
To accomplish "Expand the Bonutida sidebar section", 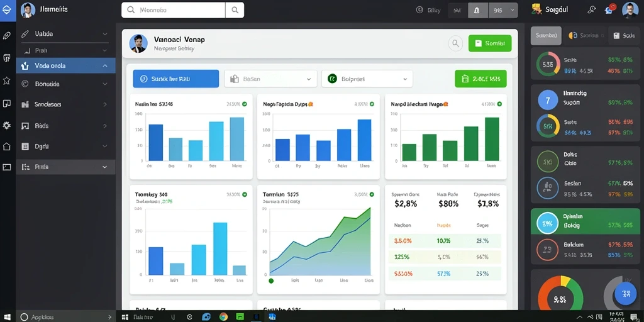I will (65, 84).
